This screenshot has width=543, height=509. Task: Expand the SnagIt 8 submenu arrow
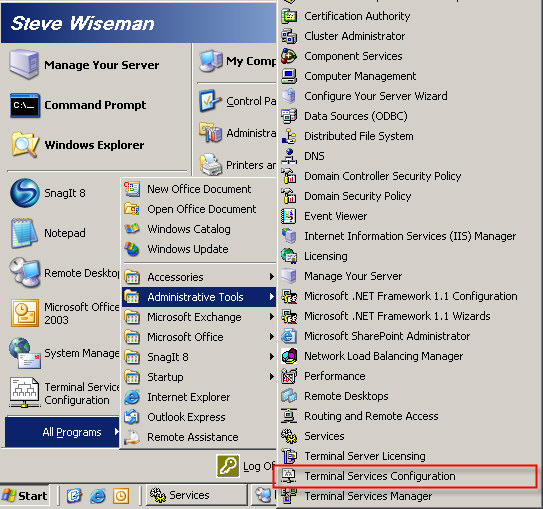click(272, 357)
